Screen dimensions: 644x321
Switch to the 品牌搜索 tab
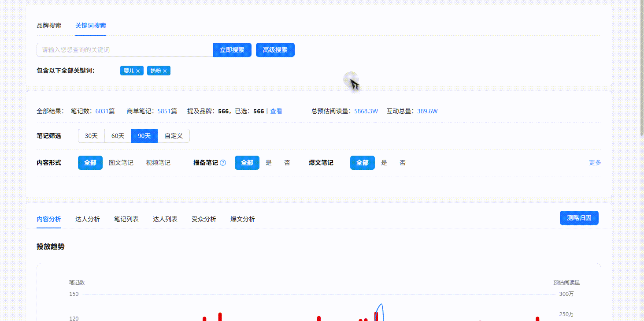[49, 26]
